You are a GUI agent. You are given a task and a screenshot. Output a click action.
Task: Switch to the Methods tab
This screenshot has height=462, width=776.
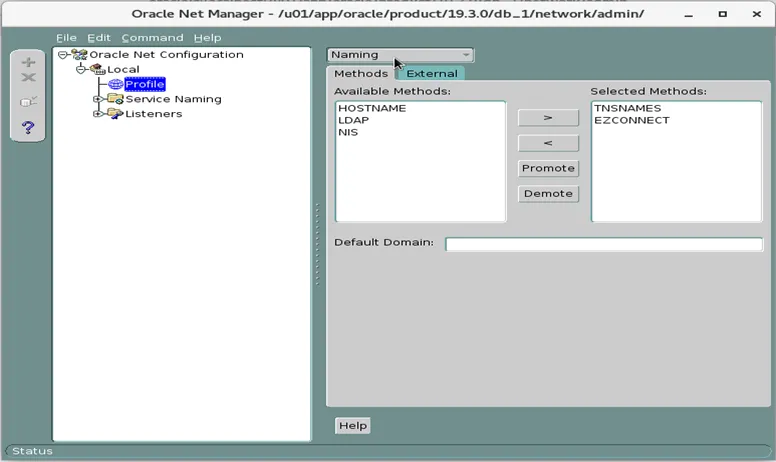pyautogui.click(x=361, y=73)
